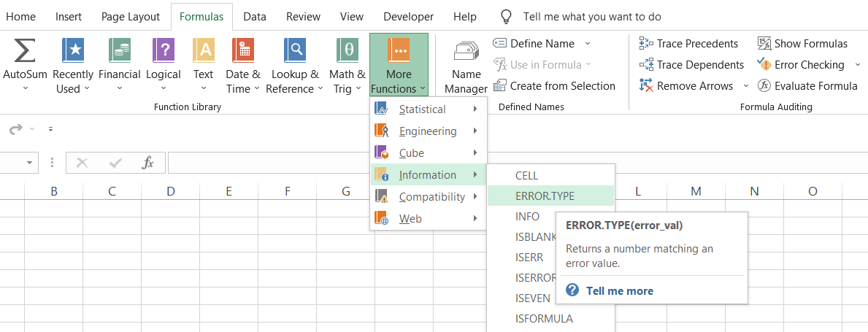This screenshot has width=868, height=332.
Task: Toggle Show Formulas mode
Action: tap(802, 44)
